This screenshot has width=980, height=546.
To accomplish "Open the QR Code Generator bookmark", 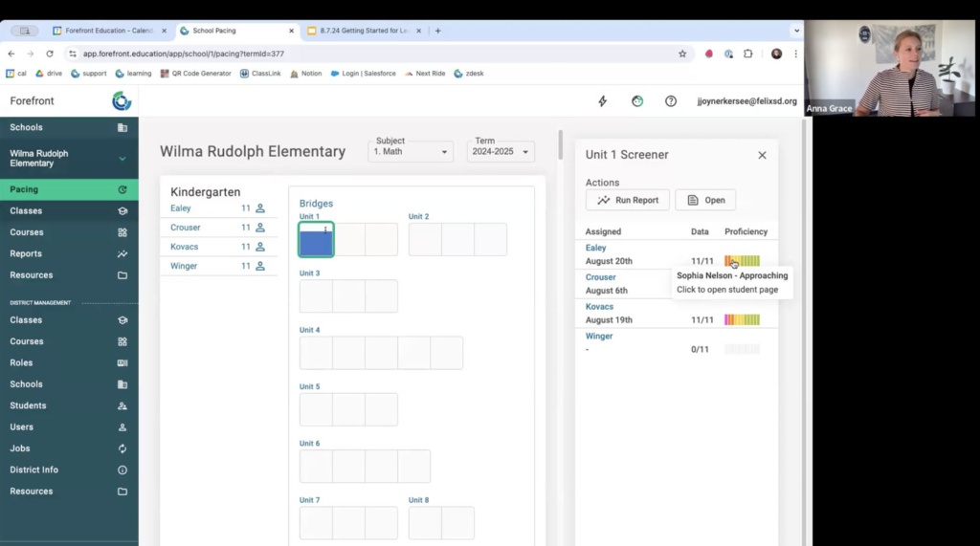I will click(x=195, y=73).
